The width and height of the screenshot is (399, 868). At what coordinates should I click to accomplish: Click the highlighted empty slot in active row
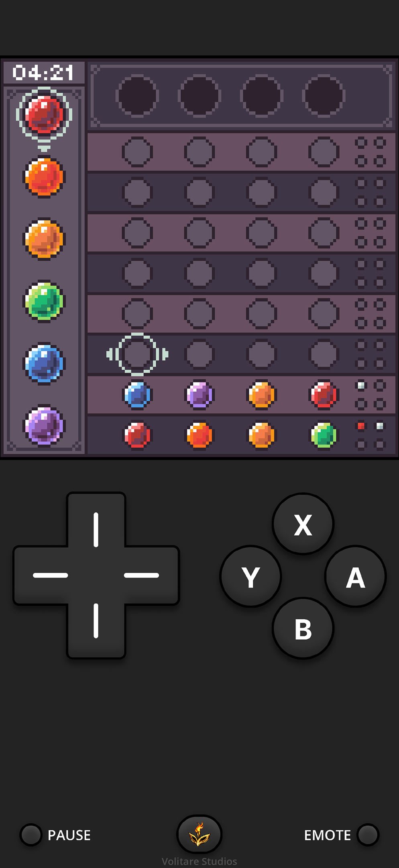(x=137, y=354)
